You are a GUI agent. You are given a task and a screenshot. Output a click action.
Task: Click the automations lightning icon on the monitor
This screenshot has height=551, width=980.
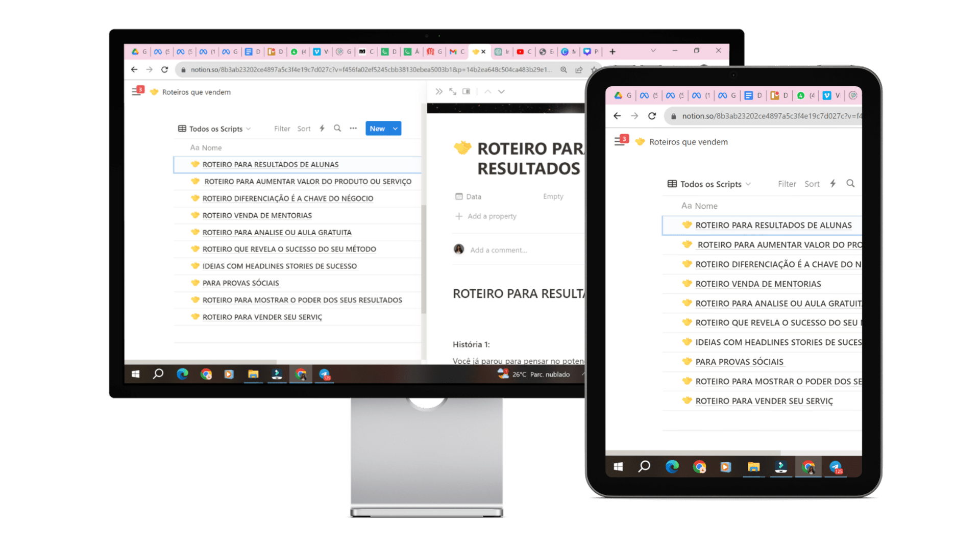coord(322,129)
